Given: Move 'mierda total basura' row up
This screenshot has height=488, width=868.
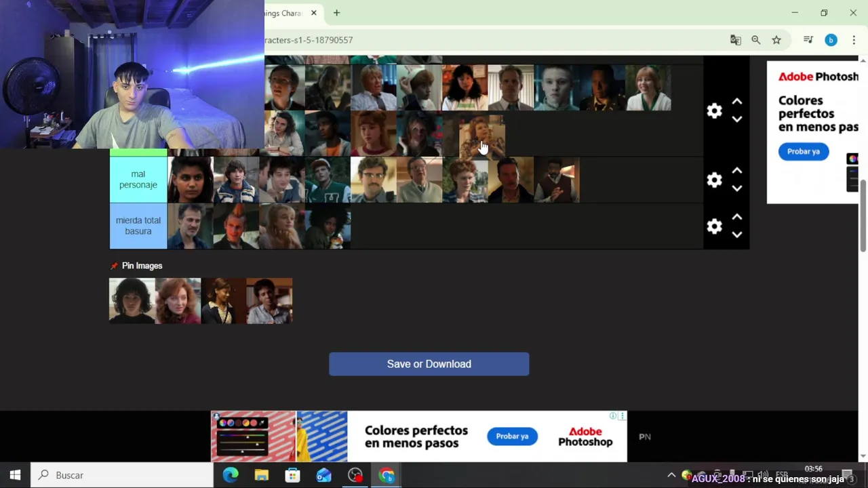Looking at the screenshot, I should click(737, 217).
